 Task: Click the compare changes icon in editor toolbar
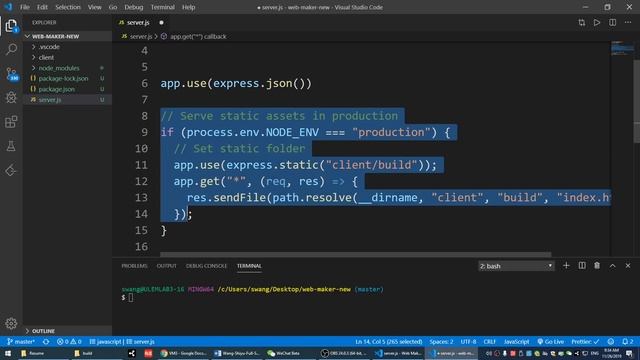click(x=581, y=22)
